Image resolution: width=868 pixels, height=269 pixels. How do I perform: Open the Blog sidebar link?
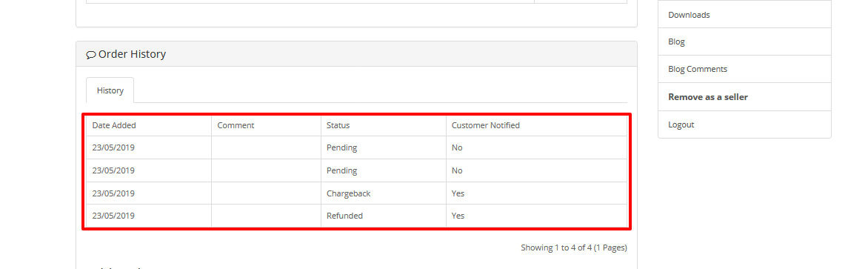(744, 42)
